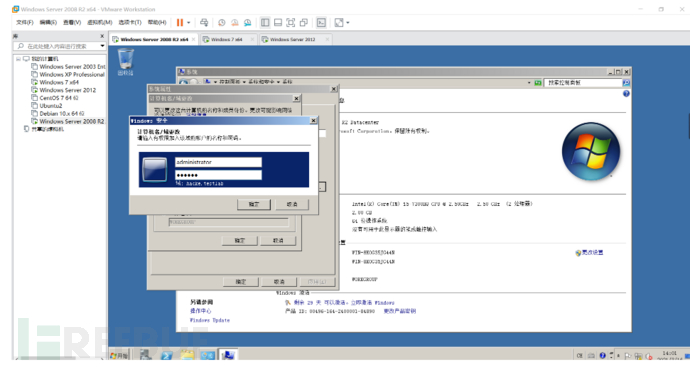690x367 pixels.
Task: Open the 选项卡(T) menu
Action: click(x=130, y=22)
